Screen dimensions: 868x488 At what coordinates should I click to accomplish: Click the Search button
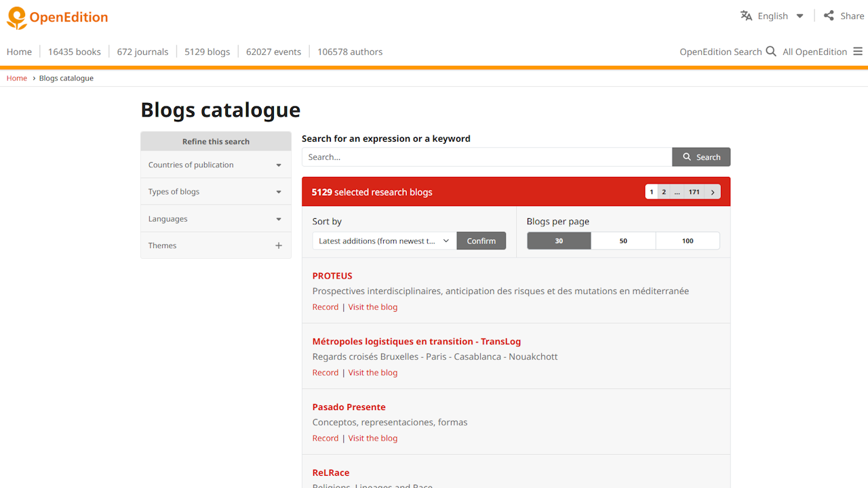pyautogui.click(x=701, y=157)
